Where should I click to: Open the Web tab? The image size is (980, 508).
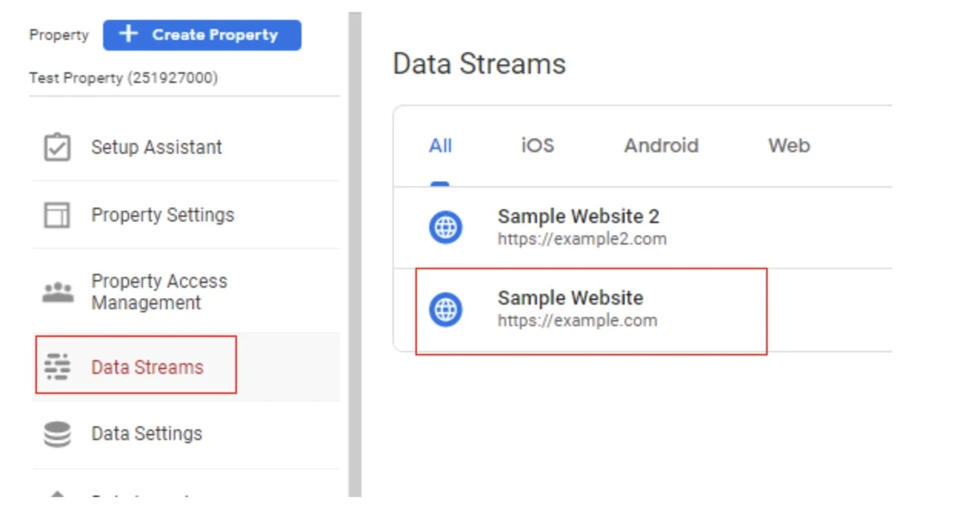click(x=788, y=145)
